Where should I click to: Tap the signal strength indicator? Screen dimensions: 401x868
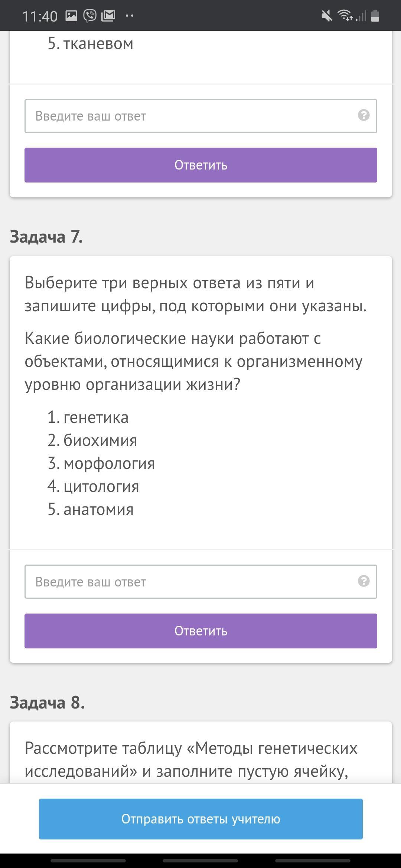pos(361,16)
